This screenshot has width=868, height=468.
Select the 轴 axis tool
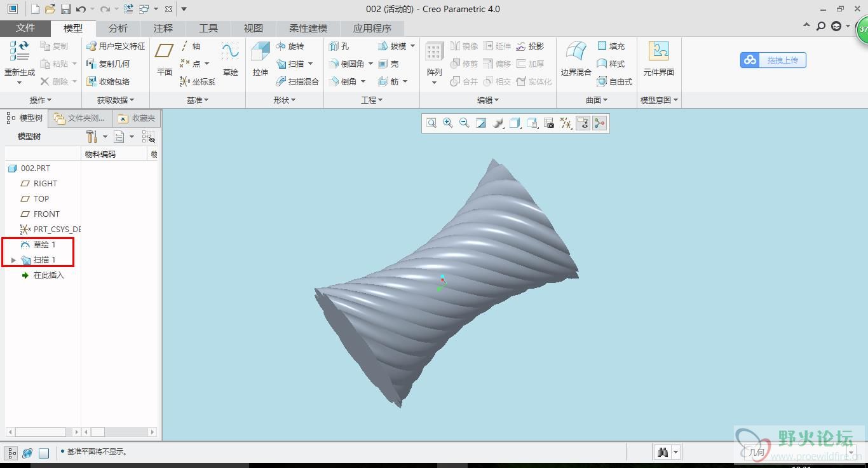tap(190, 46)
